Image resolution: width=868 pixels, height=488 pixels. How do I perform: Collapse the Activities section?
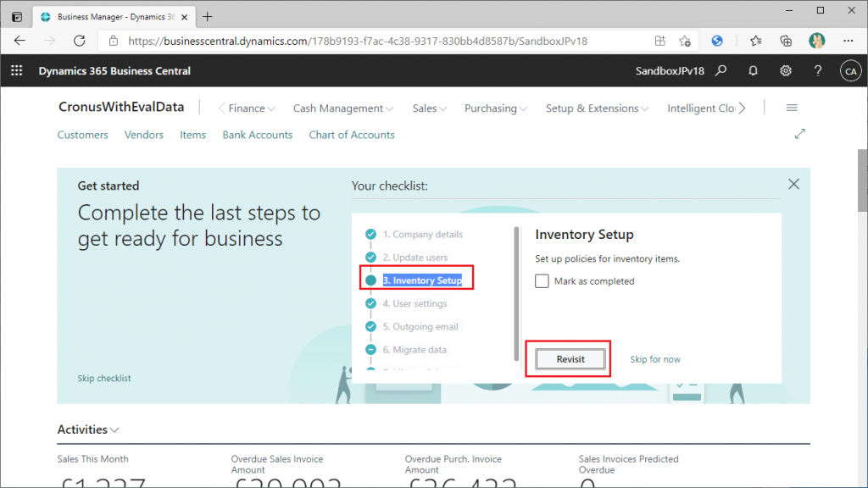(x=88, y=430)
